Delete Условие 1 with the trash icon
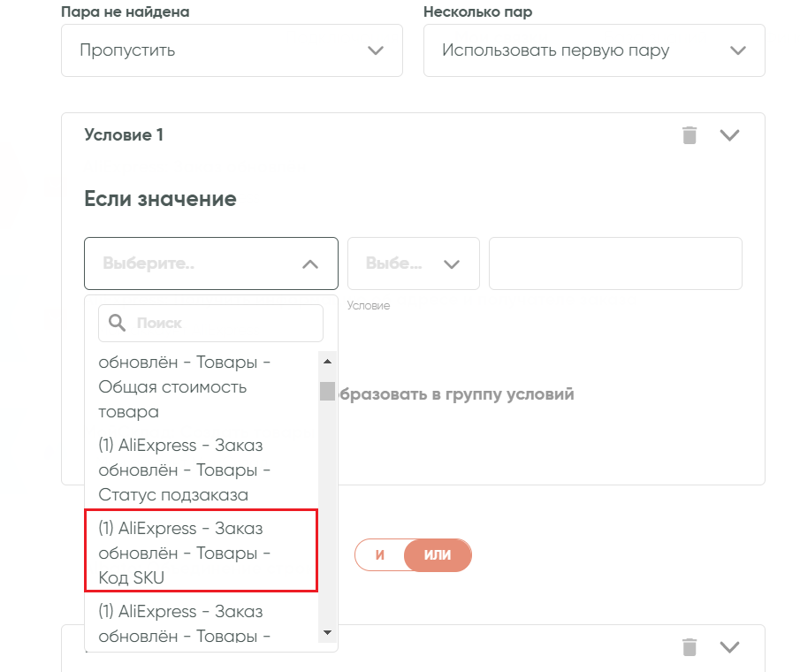Screen dimensions: 800x672 click(690, 135)
